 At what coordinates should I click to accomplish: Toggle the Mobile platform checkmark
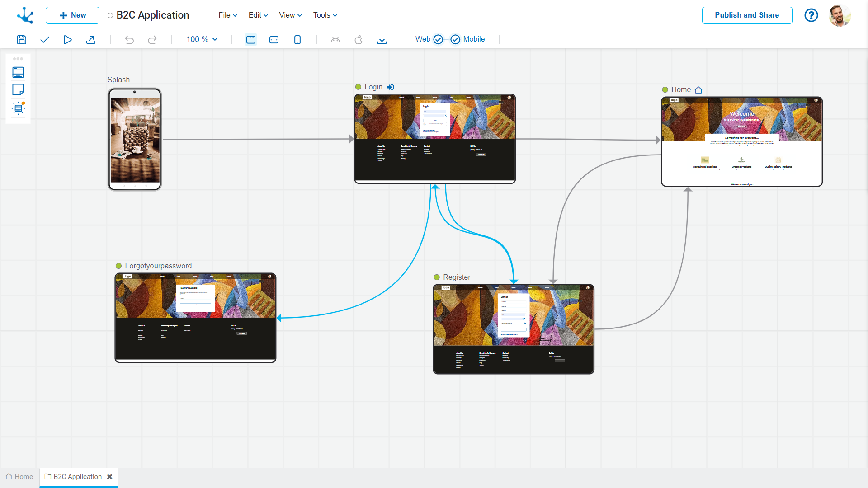455,39
